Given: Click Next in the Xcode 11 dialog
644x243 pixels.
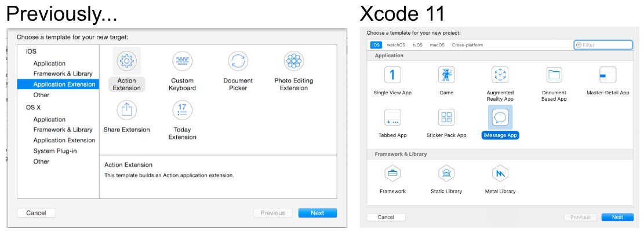Looking at the screenshot, I should (617, 217).
